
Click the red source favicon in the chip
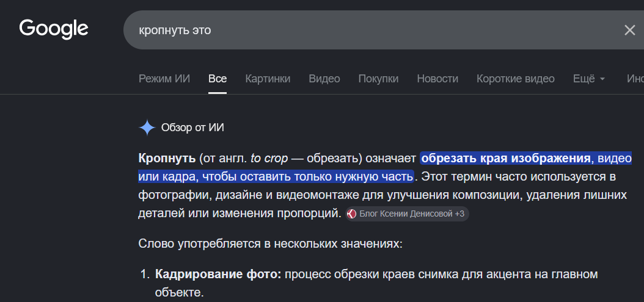click(351, 214)
